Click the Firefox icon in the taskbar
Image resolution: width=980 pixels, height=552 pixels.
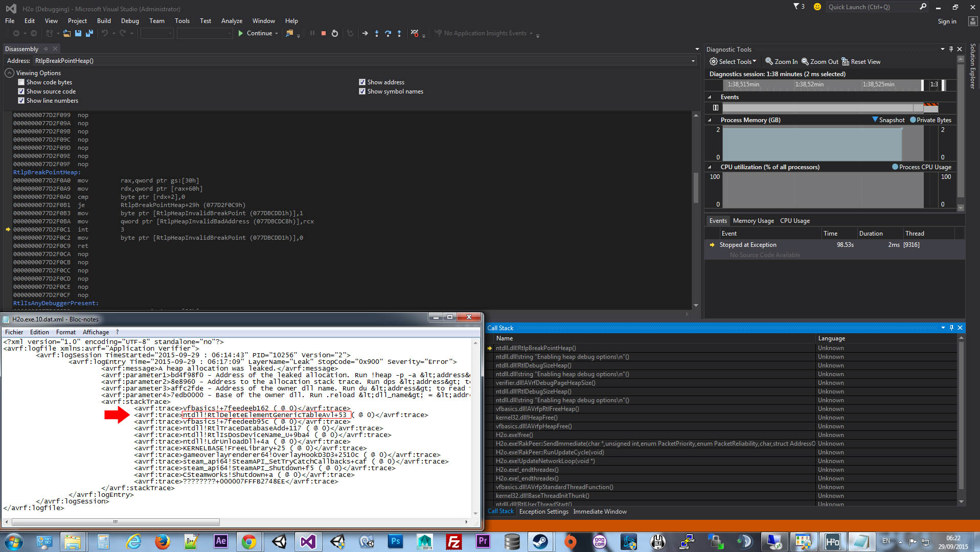coord(162,542)
